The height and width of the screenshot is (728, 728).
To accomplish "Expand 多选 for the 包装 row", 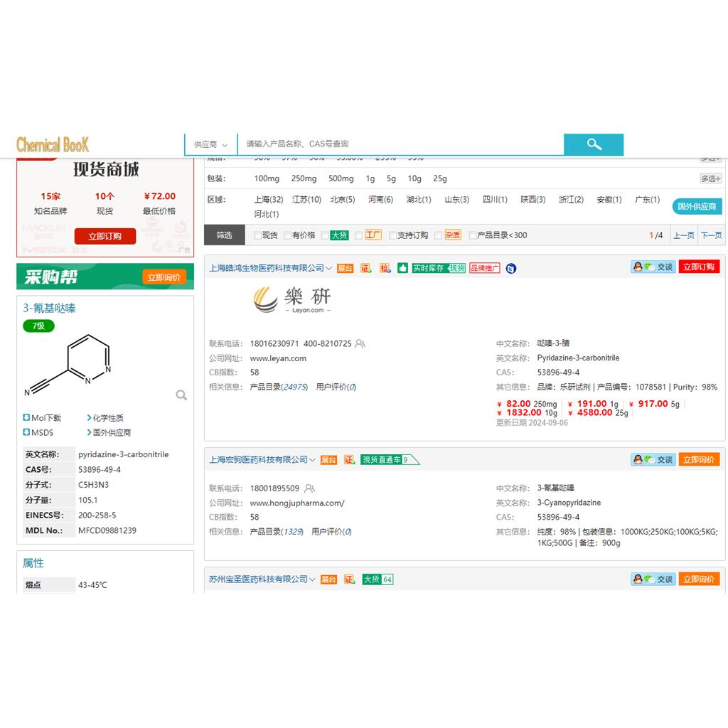I will click(x=710, y=178).
